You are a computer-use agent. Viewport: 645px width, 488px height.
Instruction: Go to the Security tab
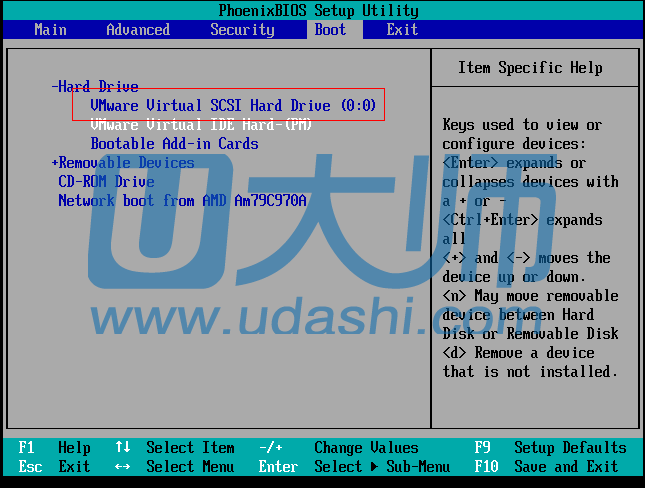pos(242,30)
